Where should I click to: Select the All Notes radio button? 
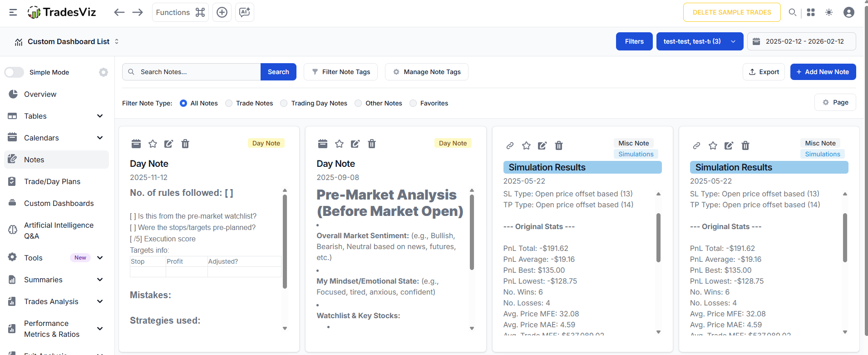pyautogui.click(x=183, y=103)
